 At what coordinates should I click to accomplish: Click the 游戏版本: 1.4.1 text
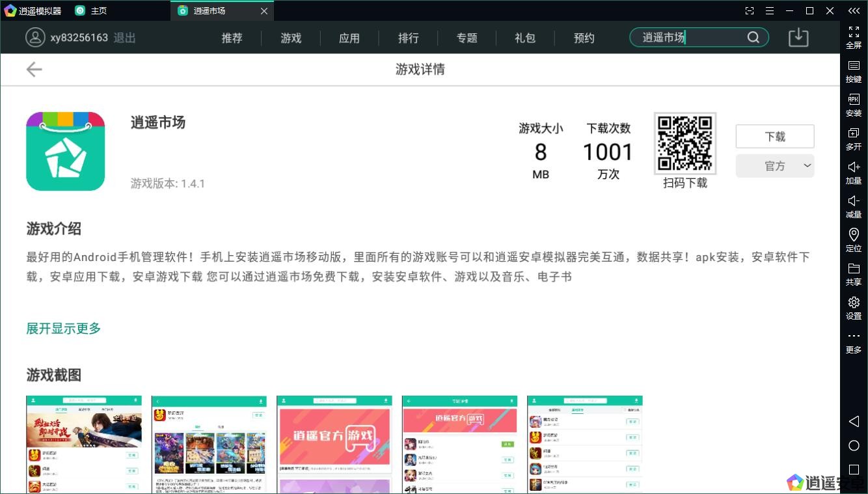click(168, 184)
